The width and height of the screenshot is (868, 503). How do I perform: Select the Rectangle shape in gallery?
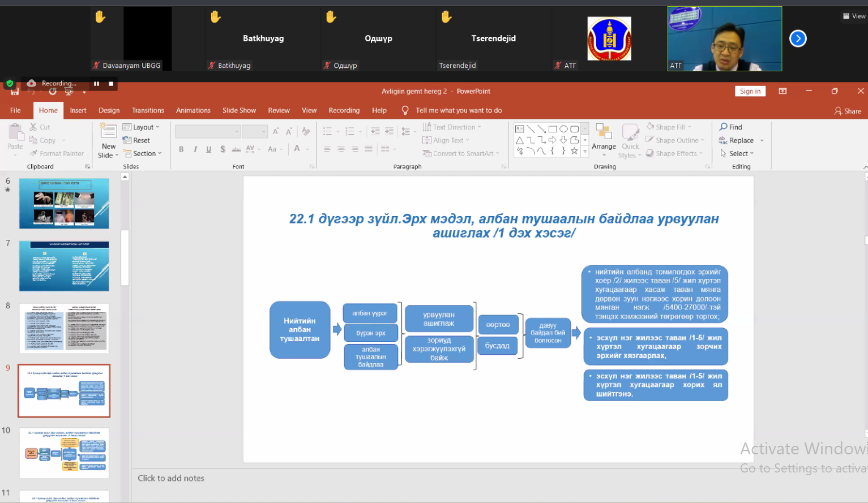[x=553, y=129]
